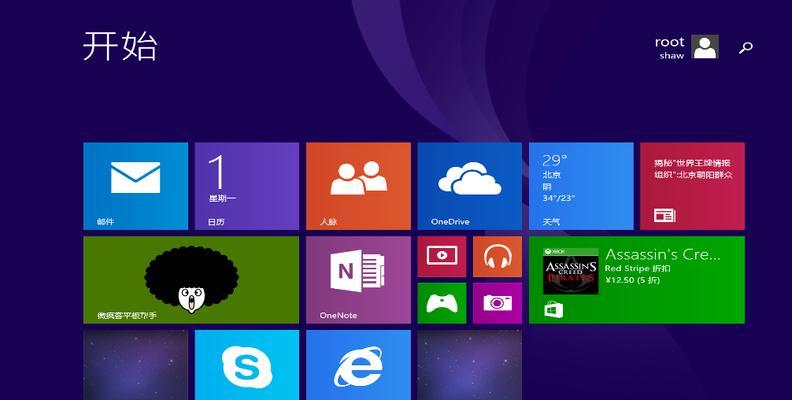Launch the Internet Explorer tile
The image size is (792, 400).
click(x=358, y=365)
